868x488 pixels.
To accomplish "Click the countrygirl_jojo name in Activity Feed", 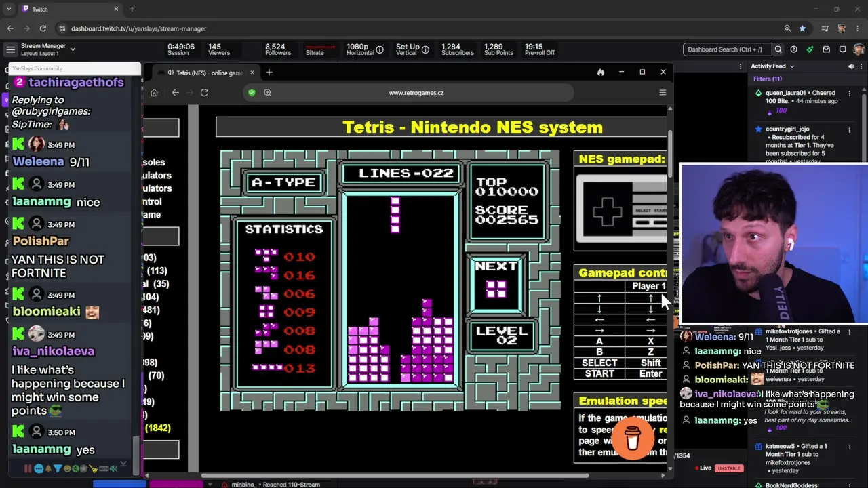I will (x=787, y=129).
